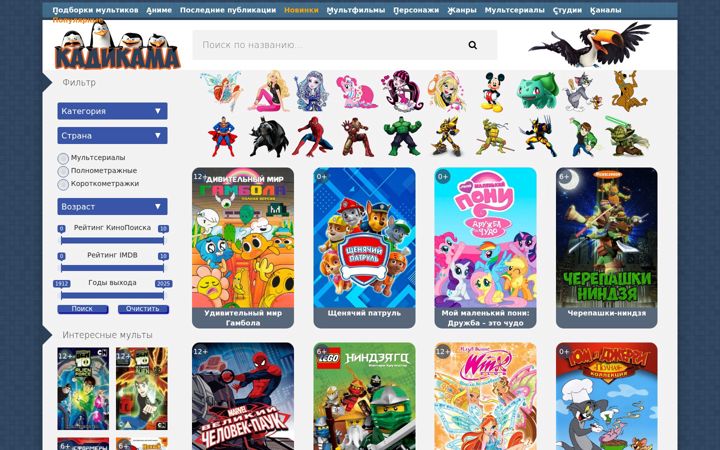Select the Superman character icon
Screen dimensions: 720x450
click(222, 136)
